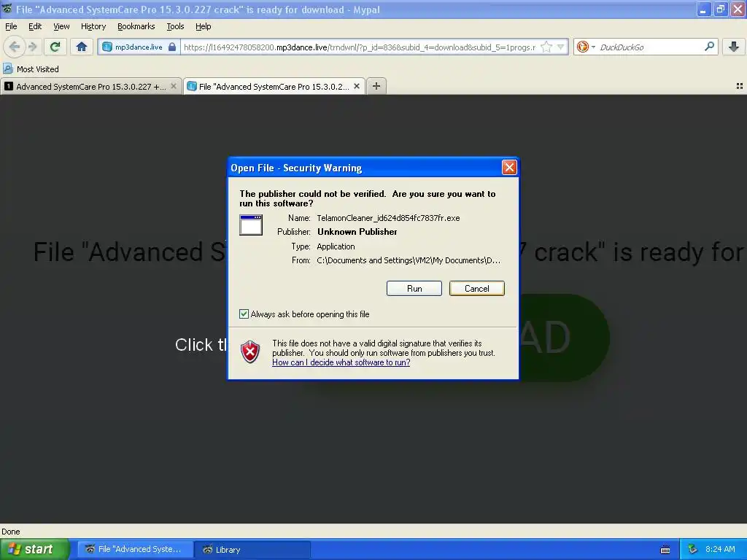
Task: Select the File "Advanced Syste..." taskbar button
Action: tap(135, 550)
